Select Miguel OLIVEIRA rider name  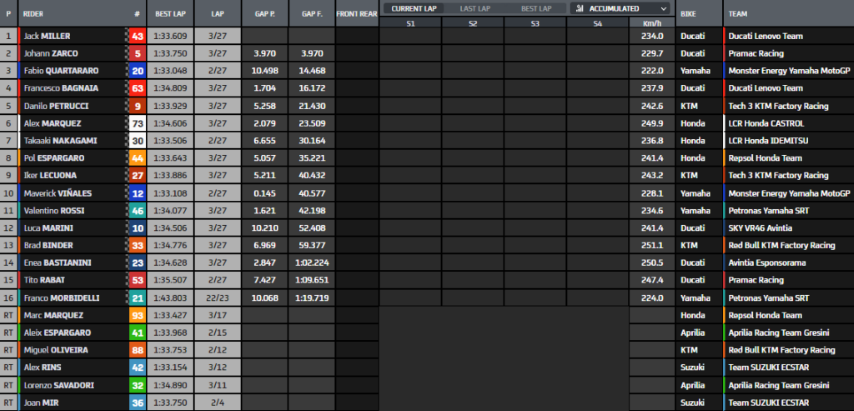[x=56, y=350]
